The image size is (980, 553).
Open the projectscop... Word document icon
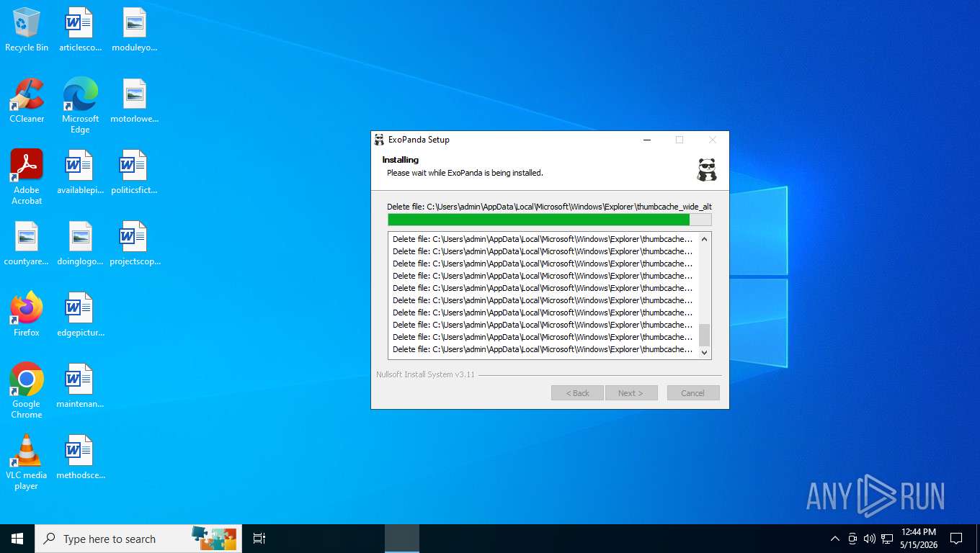134,243
